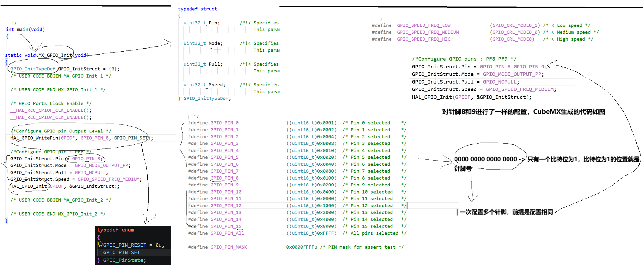Click __HAL_RCC_GPIOA_CLK_ENABLE() call

[x=51, y=117]
